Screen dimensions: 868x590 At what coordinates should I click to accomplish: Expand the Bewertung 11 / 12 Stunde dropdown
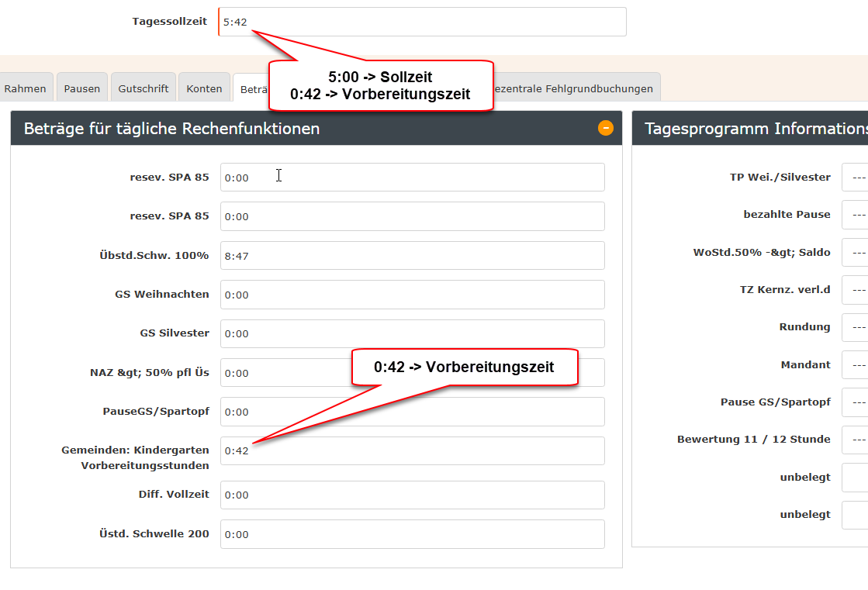[x=855, y=440]
